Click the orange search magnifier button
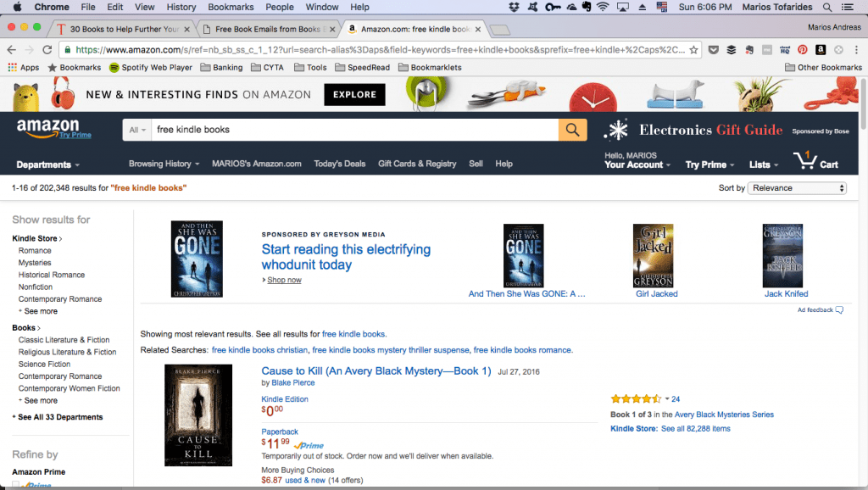The height and width of the screenshot is (490, 868). tap(572, 130)
